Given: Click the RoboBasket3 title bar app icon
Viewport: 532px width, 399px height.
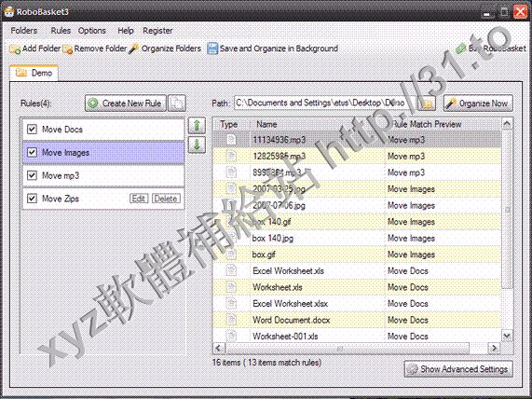Looking at the screenshot, I should point(8,11).
